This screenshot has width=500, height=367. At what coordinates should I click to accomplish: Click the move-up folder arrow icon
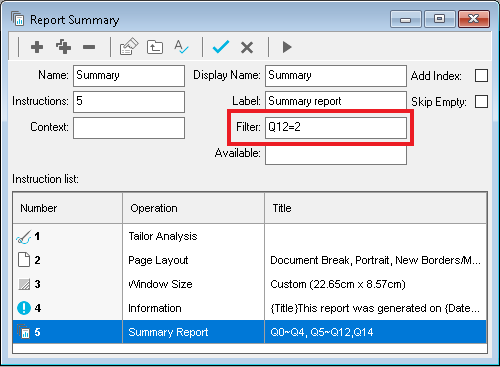[155, 47]
